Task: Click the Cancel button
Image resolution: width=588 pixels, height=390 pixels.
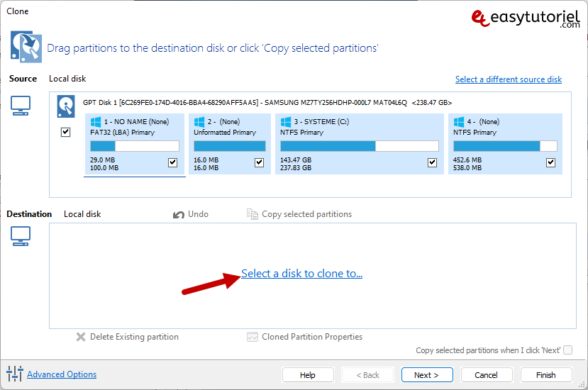Action: point(487,375)
